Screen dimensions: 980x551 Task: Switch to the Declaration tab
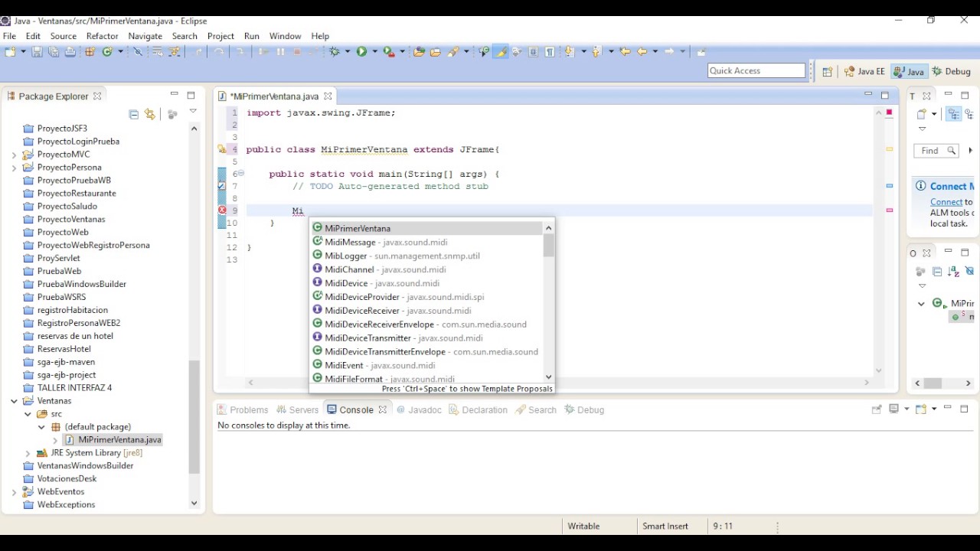pos(478,409)
